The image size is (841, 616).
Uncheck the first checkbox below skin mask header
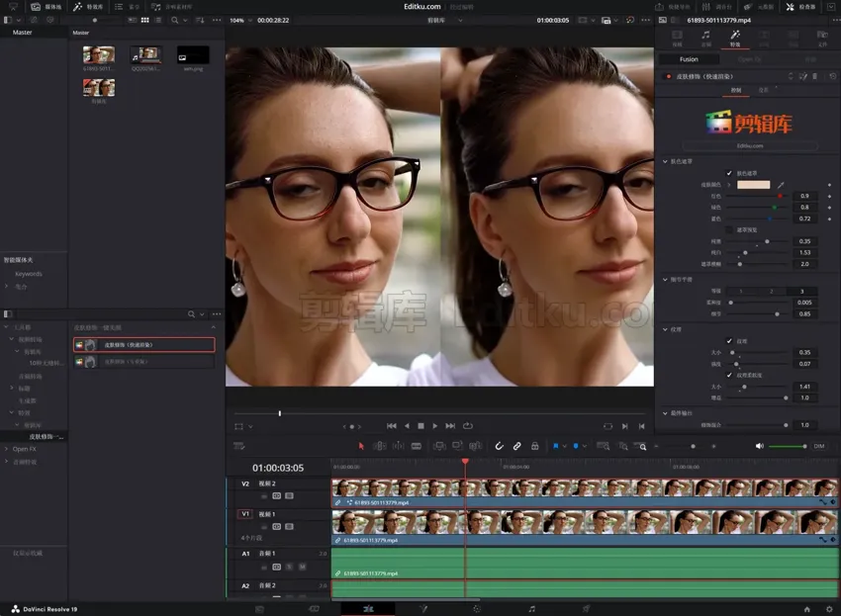729,173
